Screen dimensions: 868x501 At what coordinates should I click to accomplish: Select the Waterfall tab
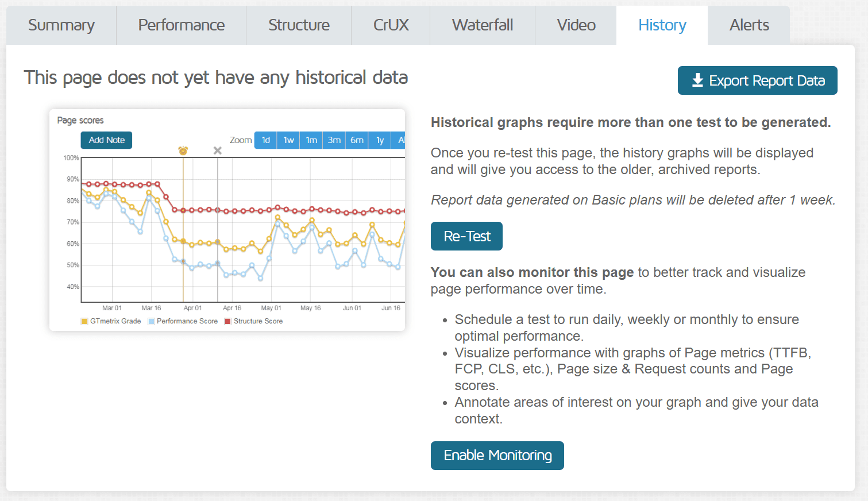click(x=482, y=25)
